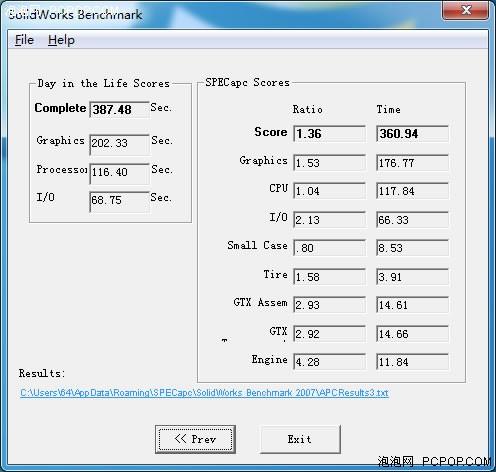
Task: Click the Small Case time field 8.53
Action: (x=412, y=248)
